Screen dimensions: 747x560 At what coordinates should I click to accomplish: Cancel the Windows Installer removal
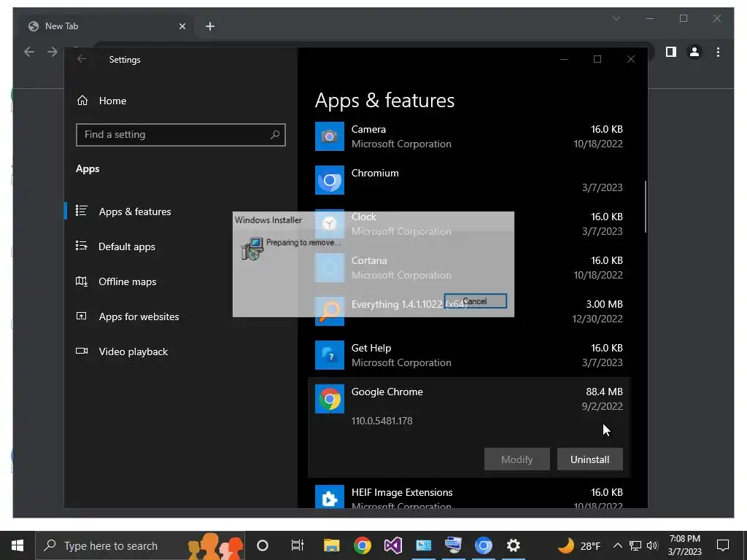click(475, 301)
